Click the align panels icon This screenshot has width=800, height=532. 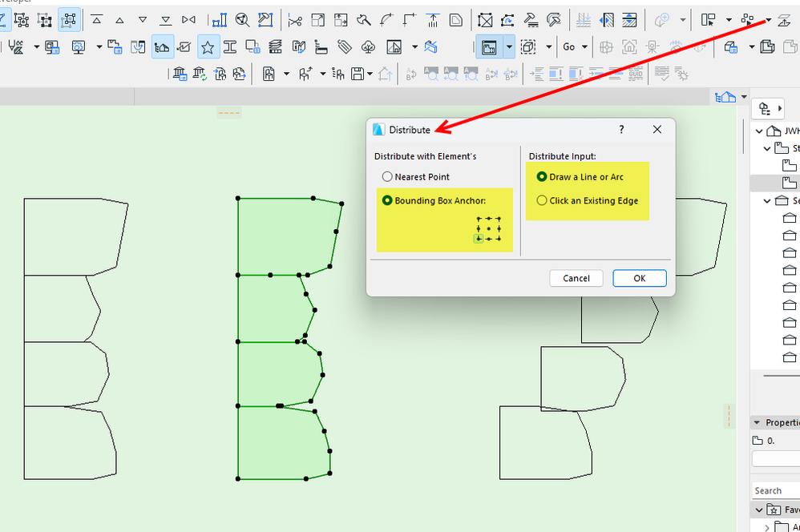point(708,20)
